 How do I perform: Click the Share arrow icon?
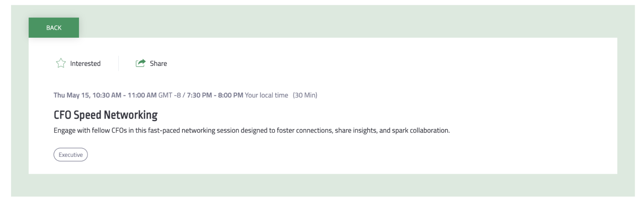140,63
